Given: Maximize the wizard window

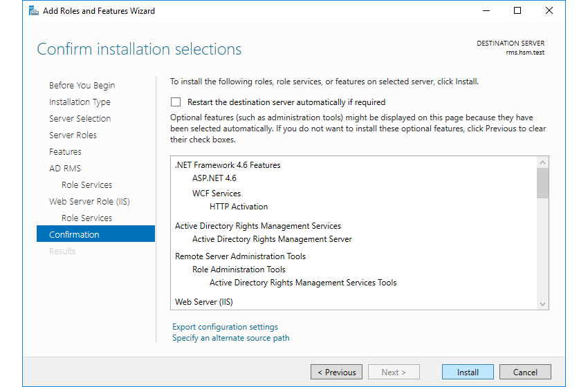Looking at the screenshot, I should 517,11.
